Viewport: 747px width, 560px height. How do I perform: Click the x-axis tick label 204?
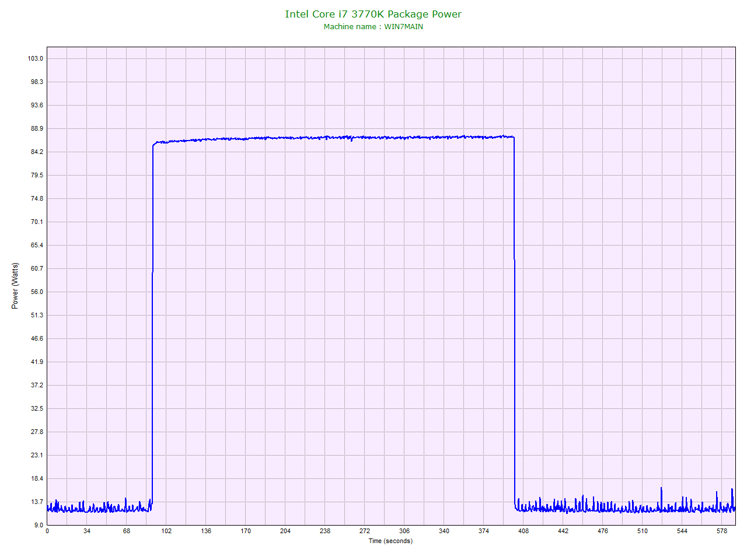pyautogui.click(x=285, y=531)
